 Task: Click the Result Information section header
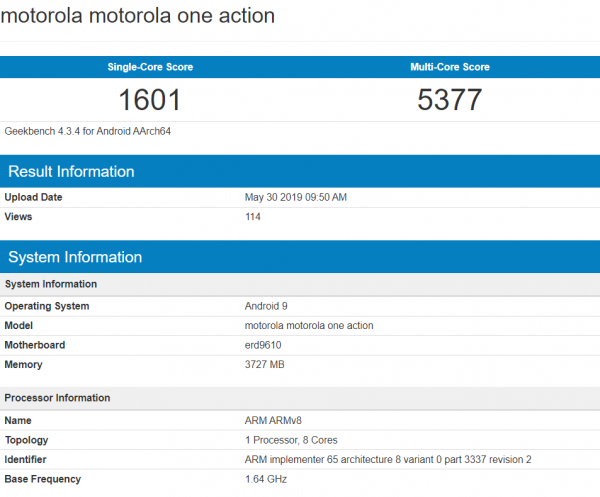point(300,171)
